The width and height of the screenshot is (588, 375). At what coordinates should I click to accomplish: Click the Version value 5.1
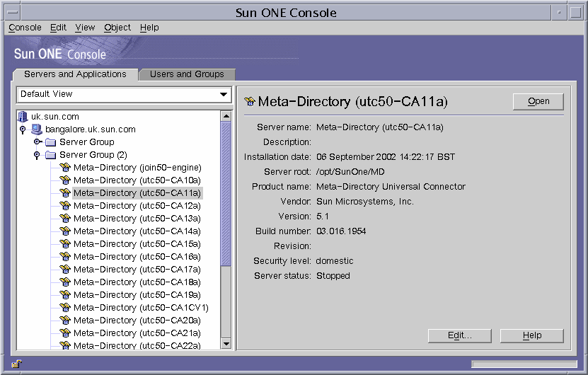pyautogui.click(x=323, y=217)
